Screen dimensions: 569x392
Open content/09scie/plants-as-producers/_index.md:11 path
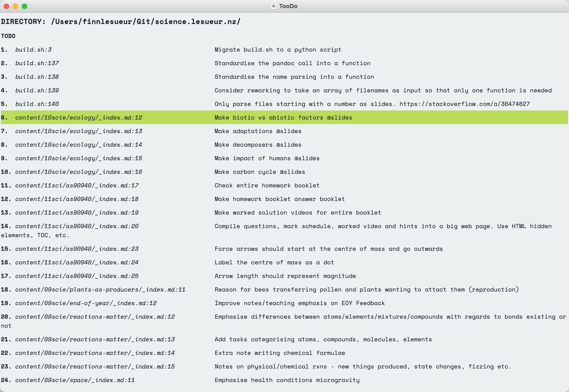[x=100, y=289]
